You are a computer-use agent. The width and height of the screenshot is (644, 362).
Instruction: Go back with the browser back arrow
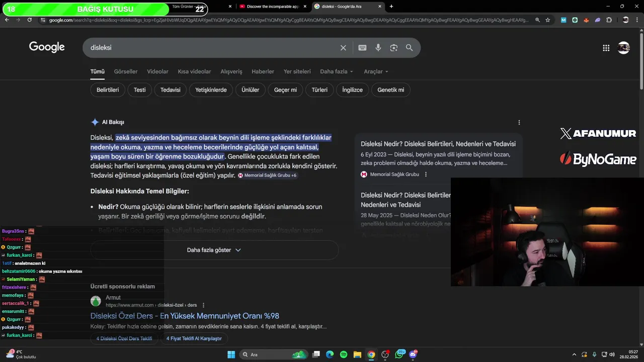[7, 20]
